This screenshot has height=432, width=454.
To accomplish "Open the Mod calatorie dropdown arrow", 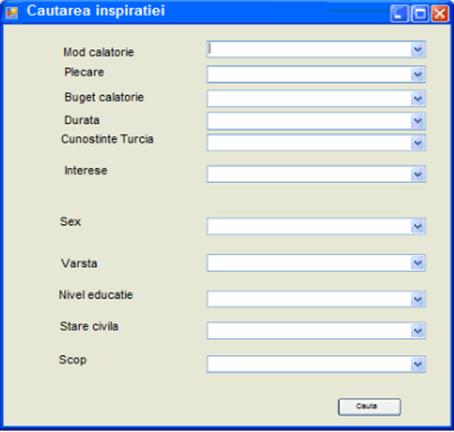I will (x=418, y=50).
